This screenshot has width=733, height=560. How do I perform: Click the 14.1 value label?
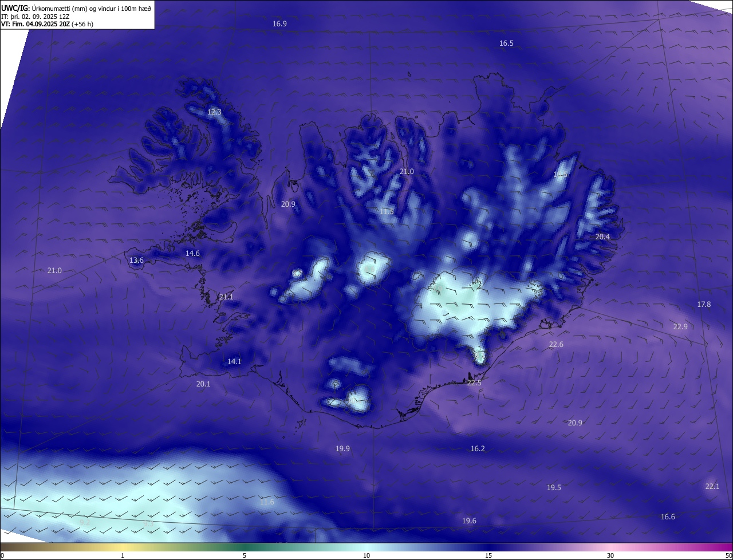[234, 362]
